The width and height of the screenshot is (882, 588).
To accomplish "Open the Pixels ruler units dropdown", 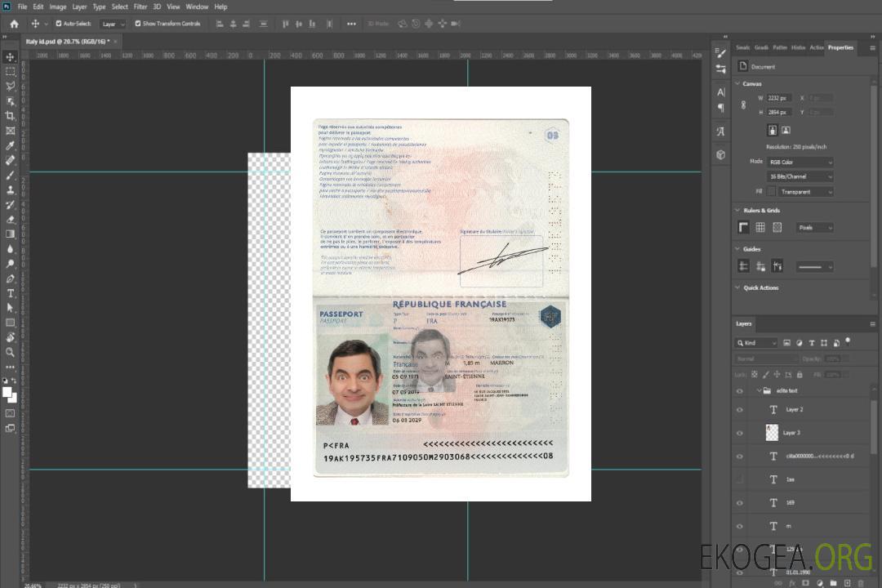I will coord(815,228).
